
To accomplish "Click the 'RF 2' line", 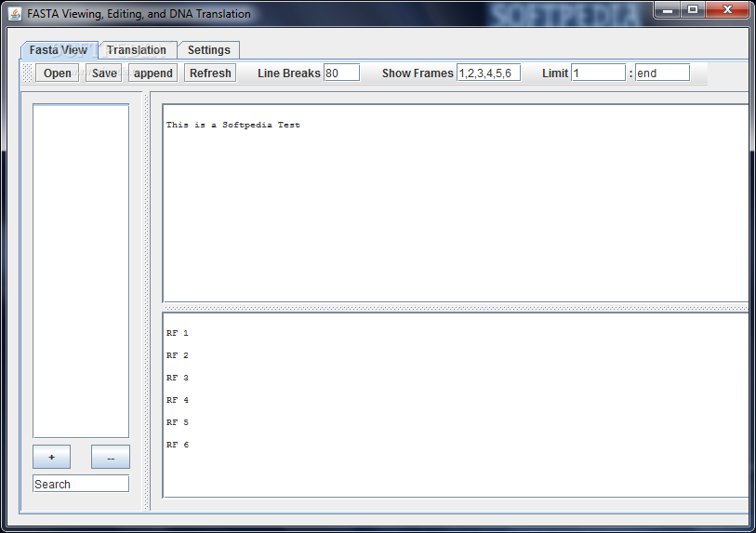I will 178,355.
